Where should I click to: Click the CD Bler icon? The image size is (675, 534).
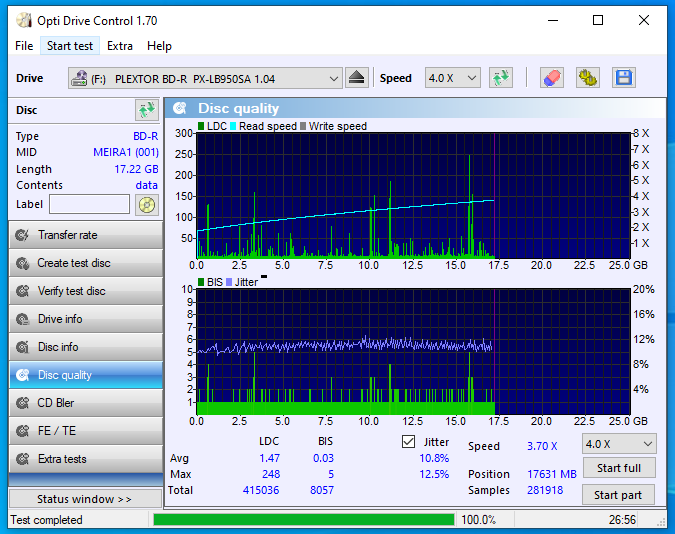[22, 403]
